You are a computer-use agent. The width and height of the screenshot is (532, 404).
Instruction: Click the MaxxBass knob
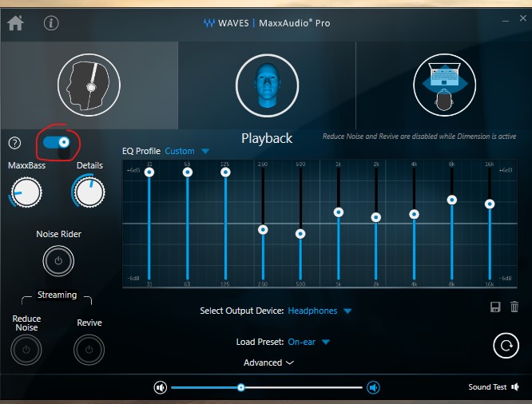click(26, 192)
